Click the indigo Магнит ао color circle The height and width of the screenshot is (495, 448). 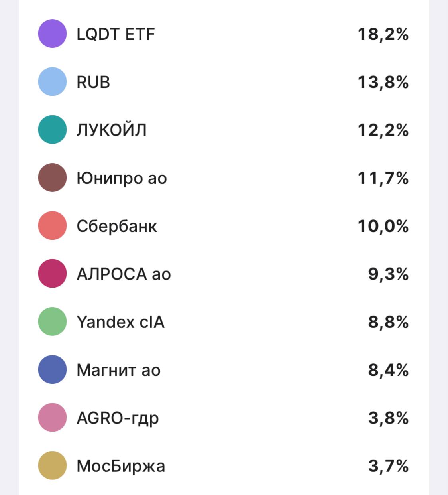point(52,370)
